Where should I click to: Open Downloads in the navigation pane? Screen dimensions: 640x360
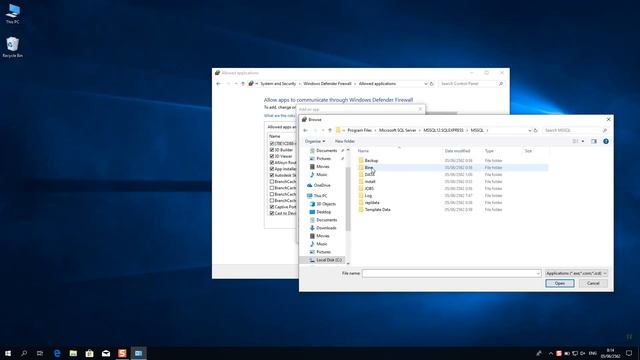(323, 228)
